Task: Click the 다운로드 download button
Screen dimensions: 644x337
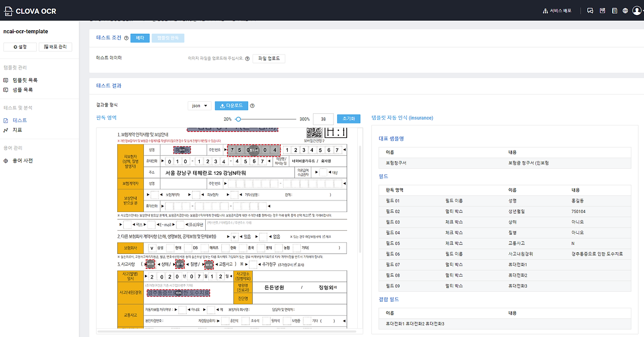Action: pos(231,105)
